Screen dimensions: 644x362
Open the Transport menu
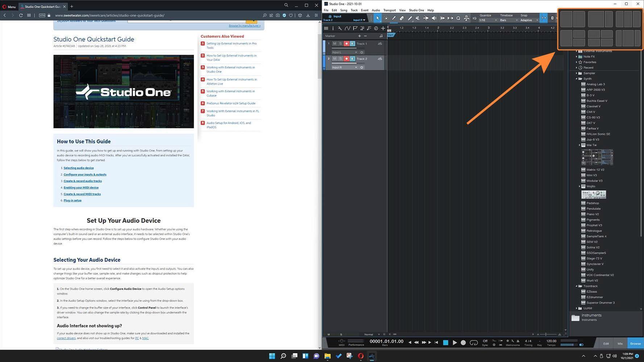(x=389, y=10)
